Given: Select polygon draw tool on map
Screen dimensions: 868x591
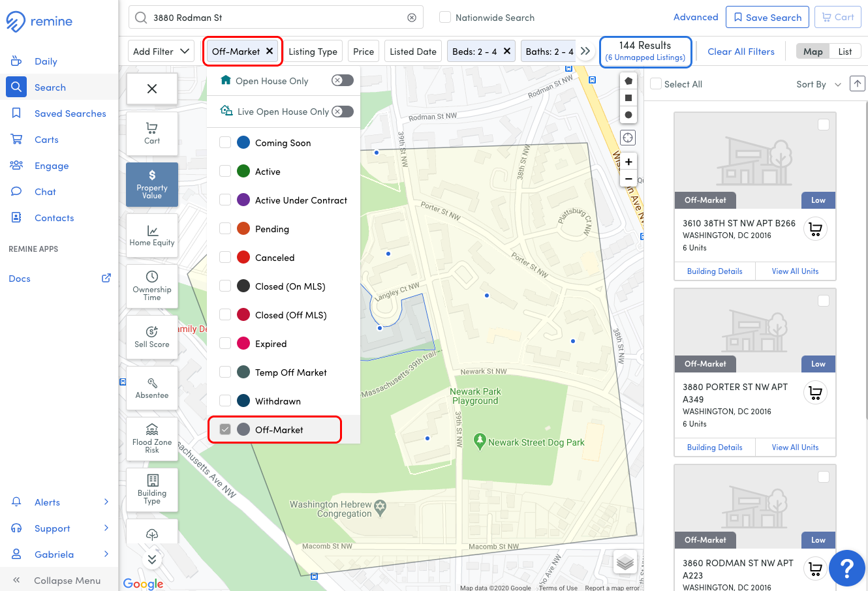Looking at the screenshot, I should [628, 81].
